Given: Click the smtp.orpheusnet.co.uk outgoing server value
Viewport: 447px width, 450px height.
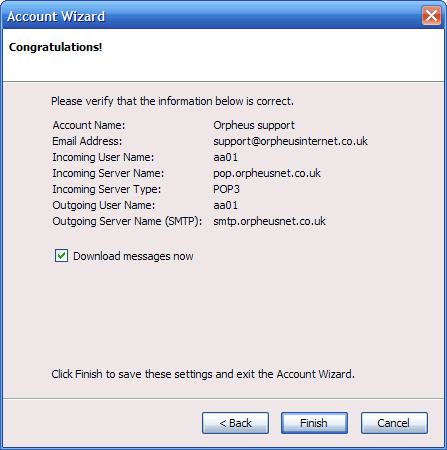Looking at the screenshot, I should (x=269, y=221).
